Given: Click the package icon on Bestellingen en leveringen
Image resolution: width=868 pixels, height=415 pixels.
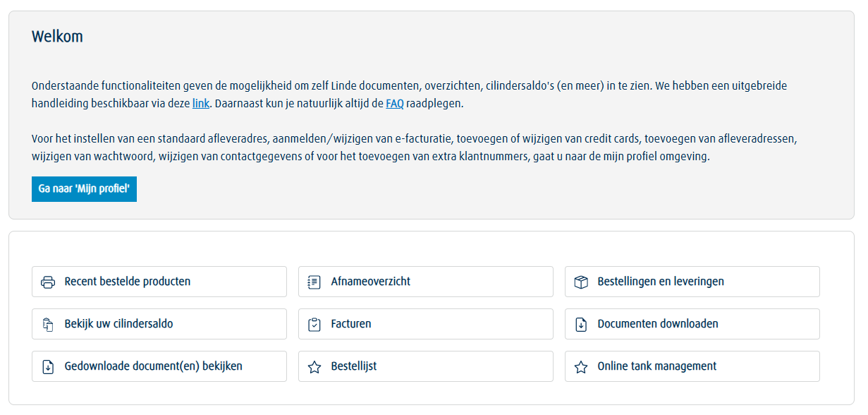Looking at the screenshot, I should [x=581, y=281].
